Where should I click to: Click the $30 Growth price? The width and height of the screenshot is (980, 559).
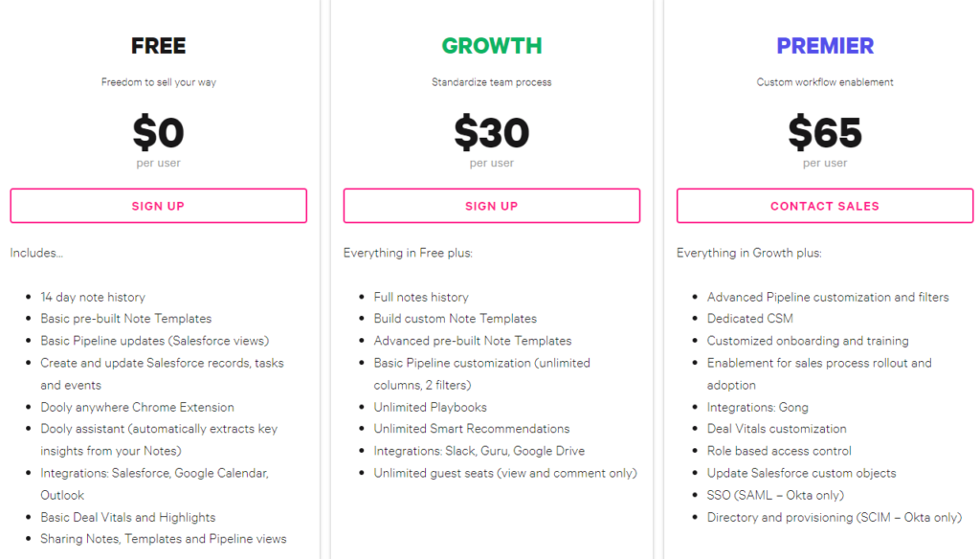tap(491, 134)
